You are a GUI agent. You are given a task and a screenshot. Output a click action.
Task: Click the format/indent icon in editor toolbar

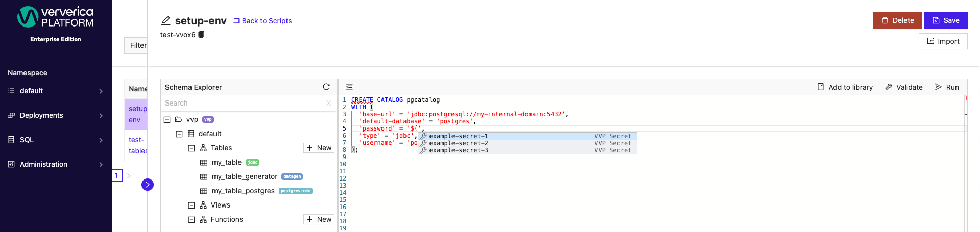coord(349,87)
